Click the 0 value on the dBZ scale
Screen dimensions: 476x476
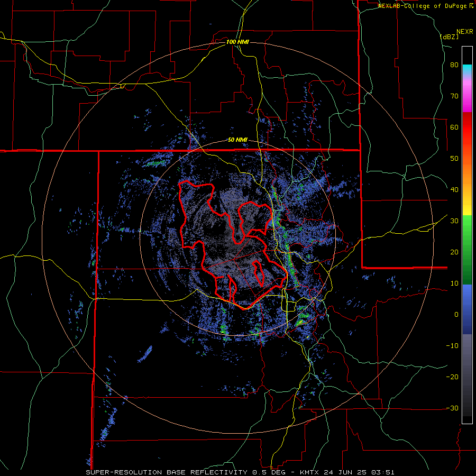click(x=456, y=315)
